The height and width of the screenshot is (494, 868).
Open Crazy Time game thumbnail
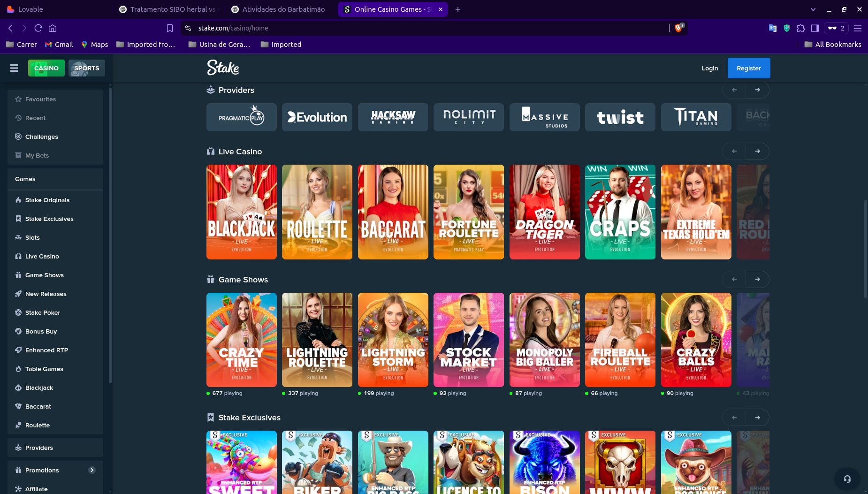pos(241,340)
